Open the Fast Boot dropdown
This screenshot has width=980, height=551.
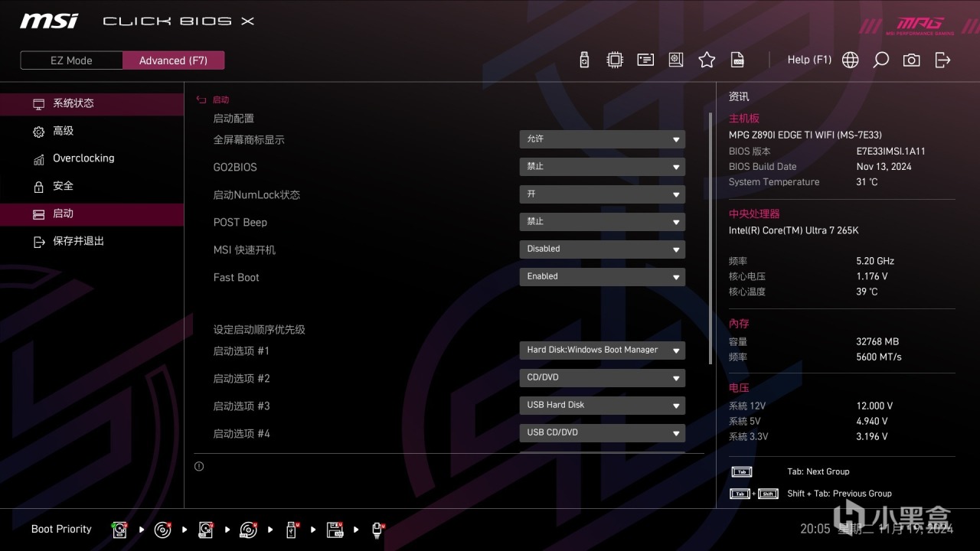pos(602,277)
